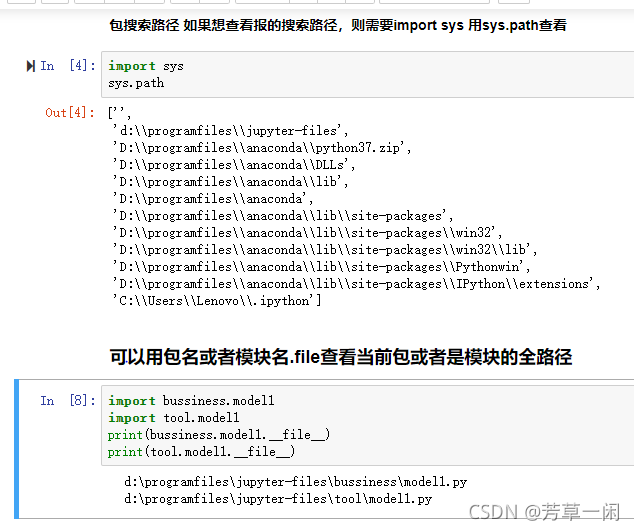Select the Out[4] prompt label
Image resolution: width=634 pixels, height=530 pixels.
pyautogui.click(x=70, y=112)
